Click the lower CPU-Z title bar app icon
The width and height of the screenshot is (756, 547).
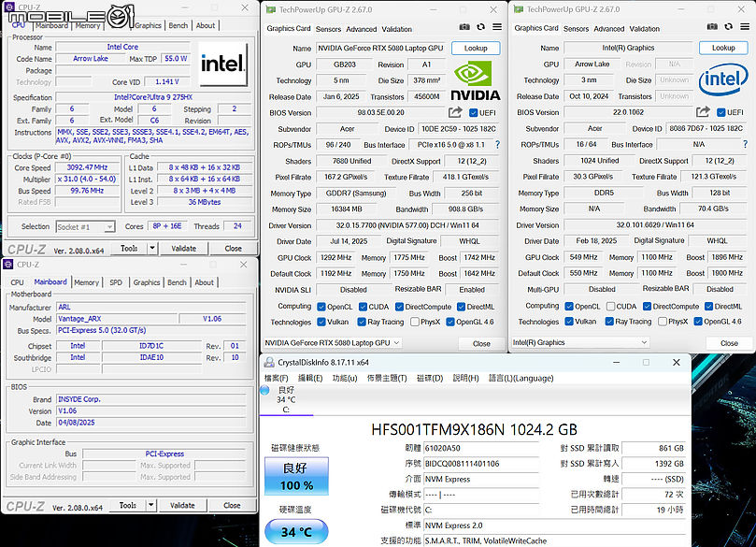pyautogui.click(x=8, y=265)
